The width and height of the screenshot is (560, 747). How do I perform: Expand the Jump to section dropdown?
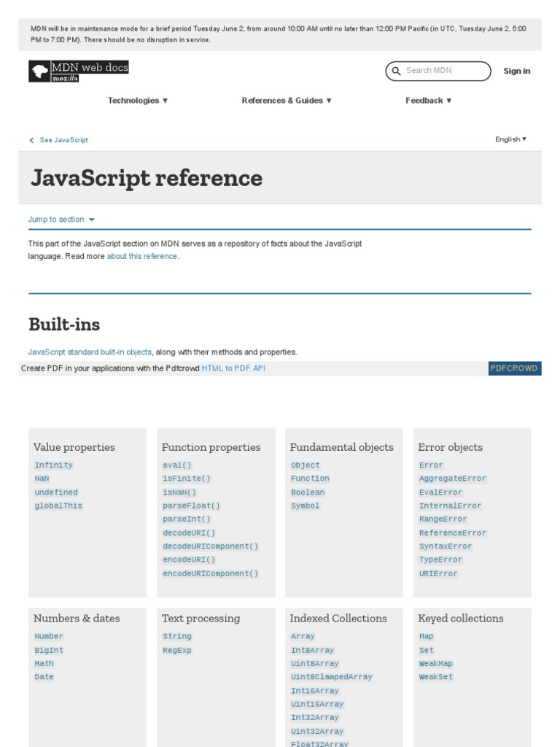tap(61, 219)
